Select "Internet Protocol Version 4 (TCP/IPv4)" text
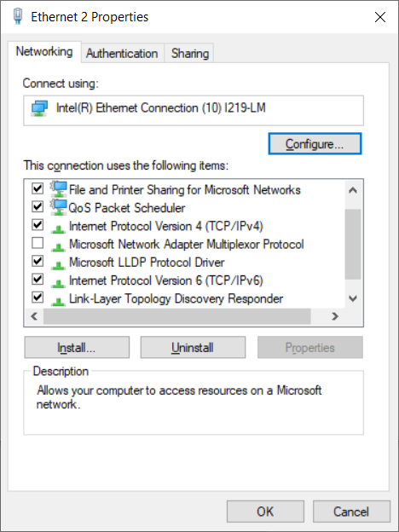The image size is (399, 532). (166, 226)
